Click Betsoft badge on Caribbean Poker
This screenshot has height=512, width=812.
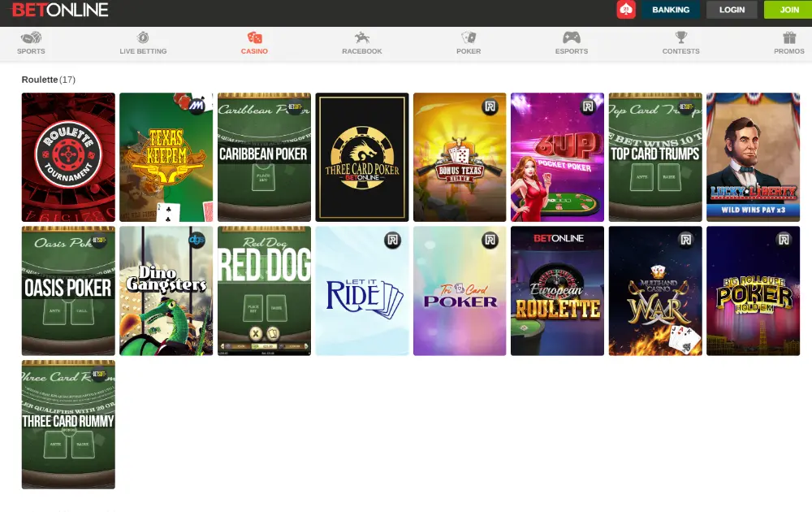(295, 106)
